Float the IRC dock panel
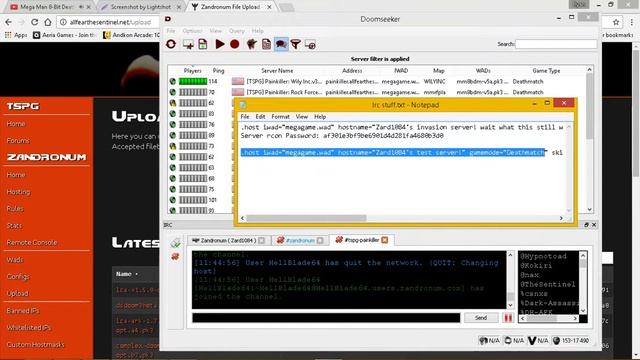Viewport: 640px width, 360px height. pos(587,225)
